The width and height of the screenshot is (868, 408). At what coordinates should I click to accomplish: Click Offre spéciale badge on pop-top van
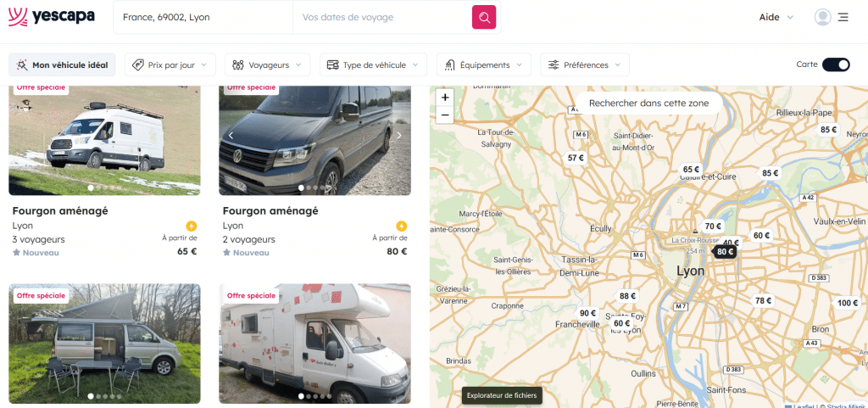point(41,296)
